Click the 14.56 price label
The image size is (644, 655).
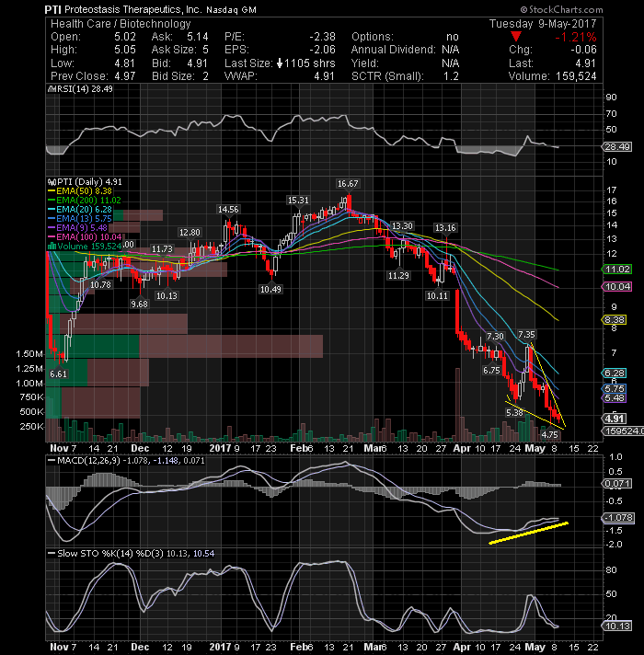point(228,209)
